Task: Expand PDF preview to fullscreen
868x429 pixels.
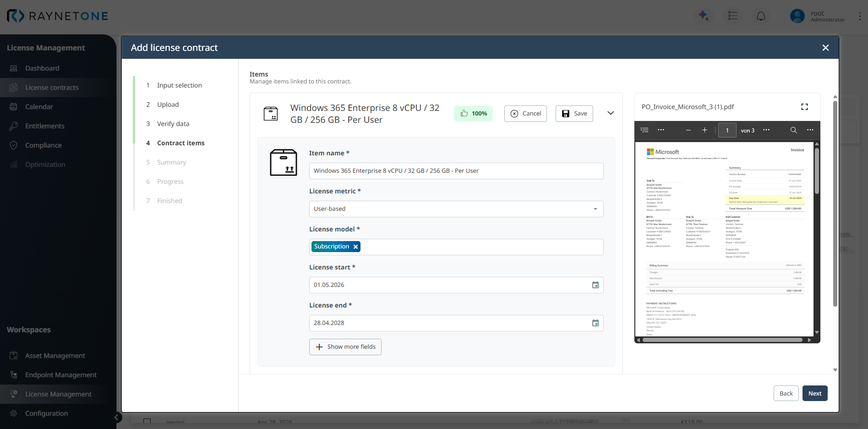Action: 804,107
